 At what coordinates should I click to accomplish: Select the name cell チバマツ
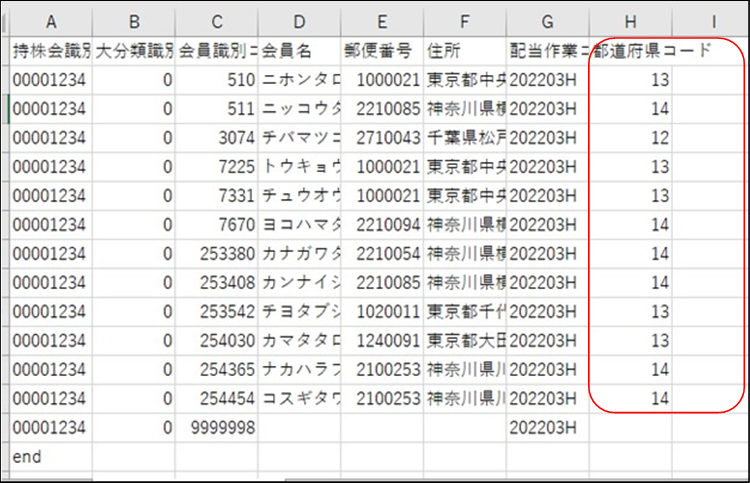pyautogui.click(x=299, y=138)
